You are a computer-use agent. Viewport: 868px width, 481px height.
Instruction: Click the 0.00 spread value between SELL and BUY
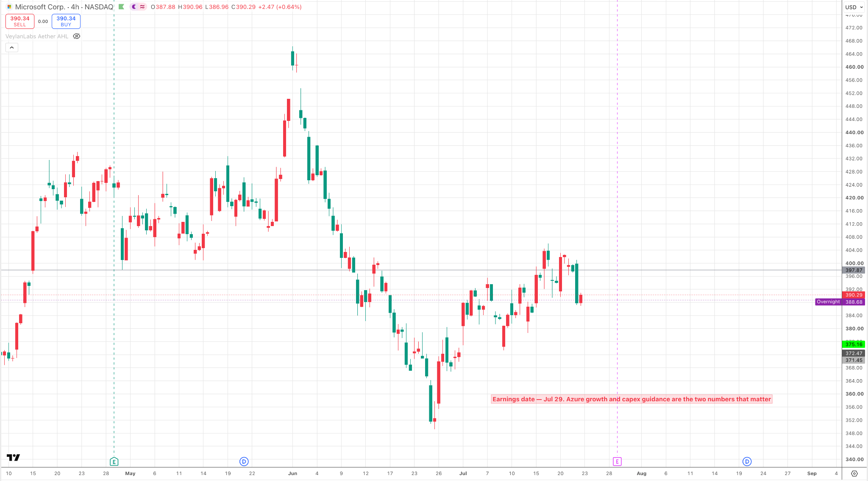point(43,22)
